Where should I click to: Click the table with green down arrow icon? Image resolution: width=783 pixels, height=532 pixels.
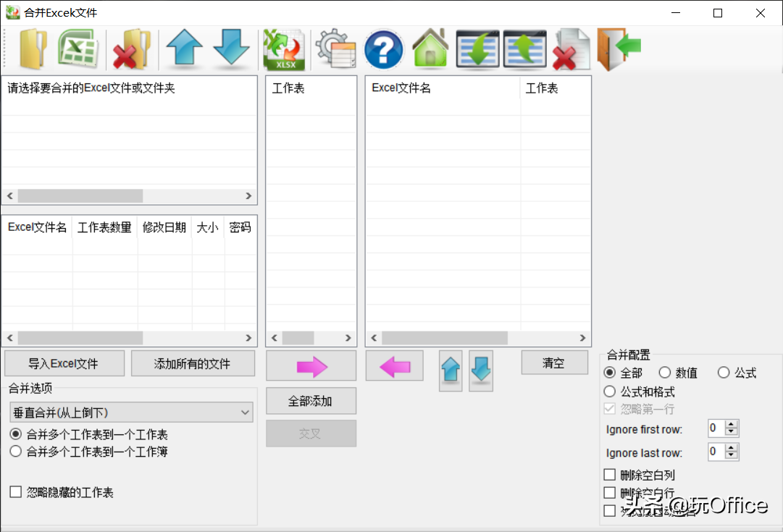click(478, 49)
